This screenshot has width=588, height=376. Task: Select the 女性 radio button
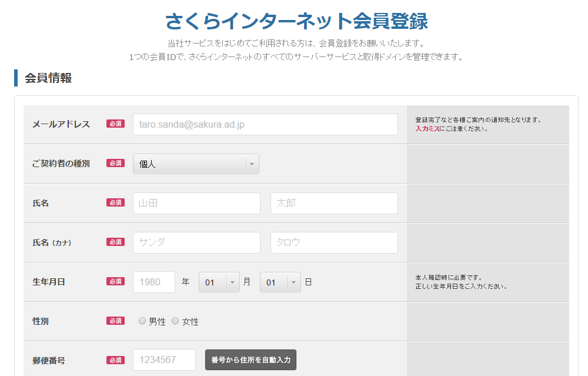click(175, 321)
